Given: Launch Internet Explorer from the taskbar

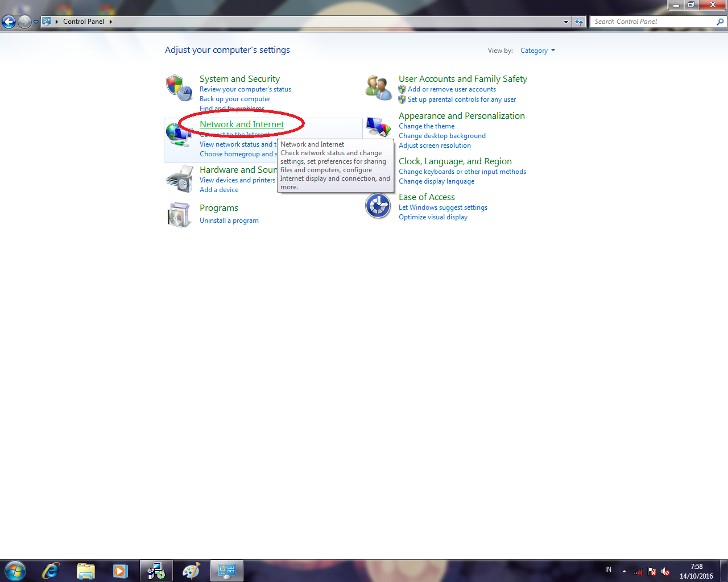Looking at the screenshot, I should click(51, 571).
